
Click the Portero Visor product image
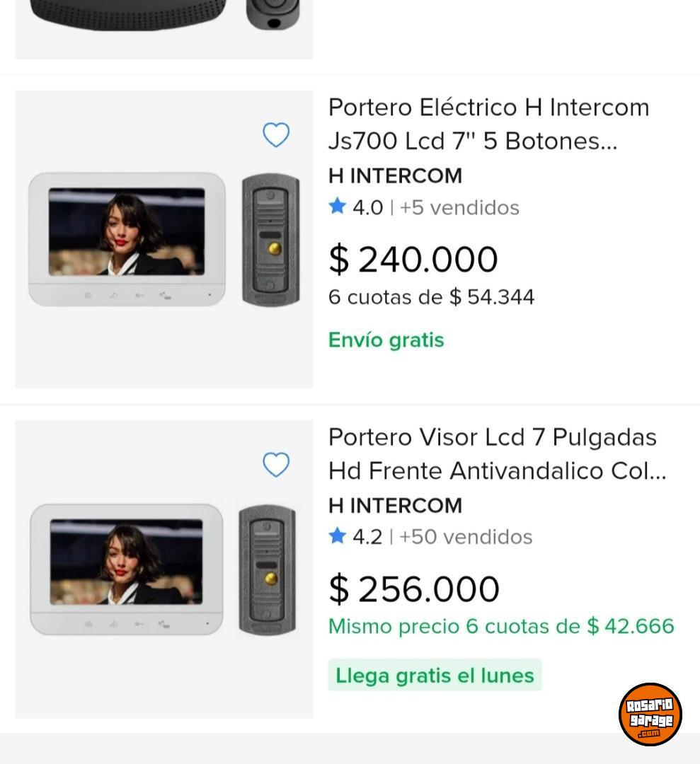163,569
